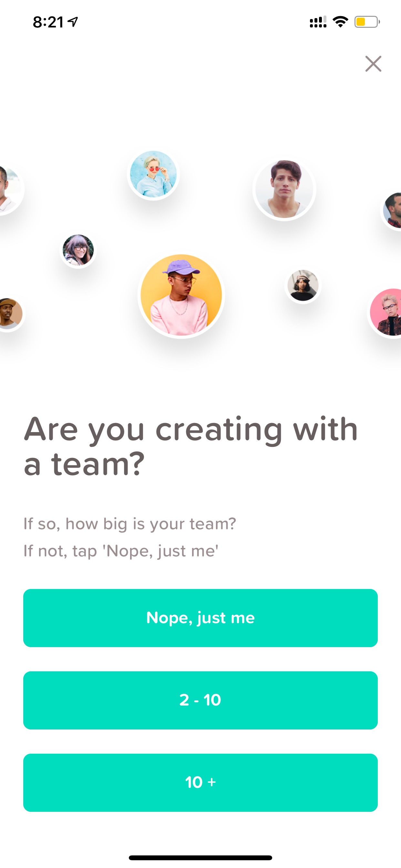Screen dimensions: 401x868
Task: Tap the dark-haired man's avatar
Action: pyautogui.click(x=284, y=189)
